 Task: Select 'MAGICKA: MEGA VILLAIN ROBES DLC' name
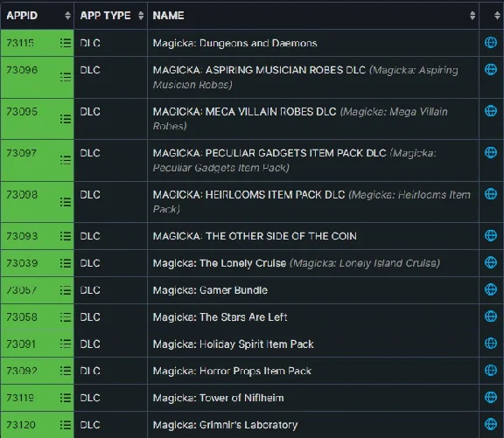pos(245,112)
